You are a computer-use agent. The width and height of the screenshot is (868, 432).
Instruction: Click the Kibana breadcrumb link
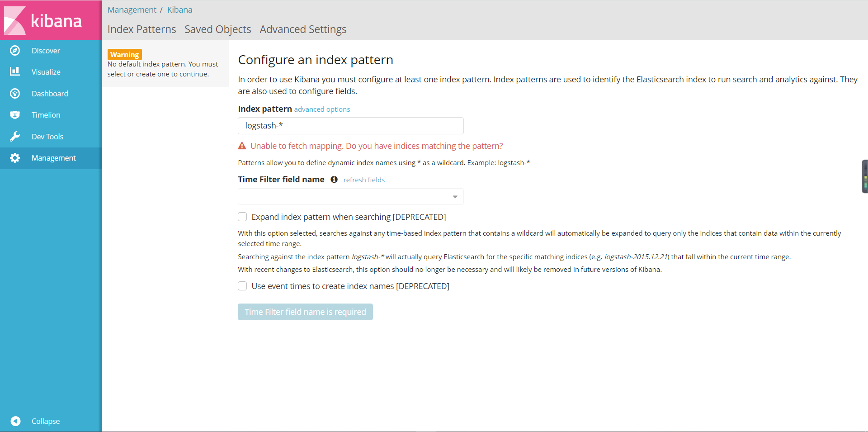pyautogui.click(x=179, y=9)
